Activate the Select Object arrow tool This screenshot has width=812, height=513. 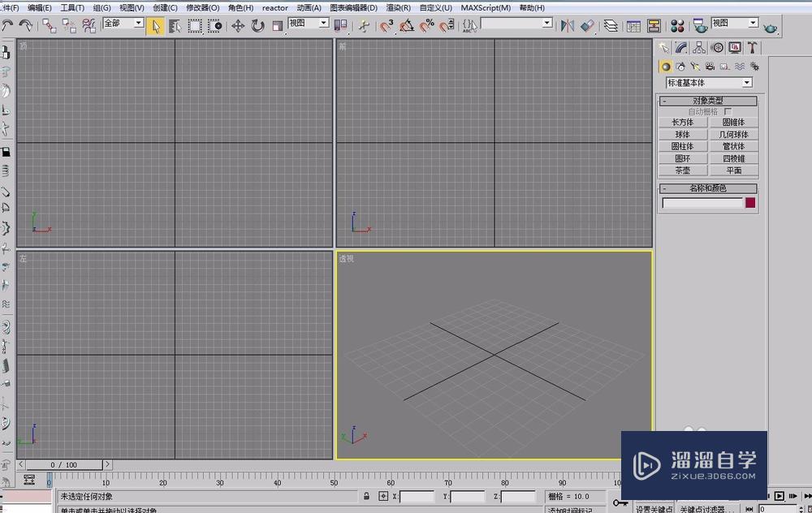155,26
